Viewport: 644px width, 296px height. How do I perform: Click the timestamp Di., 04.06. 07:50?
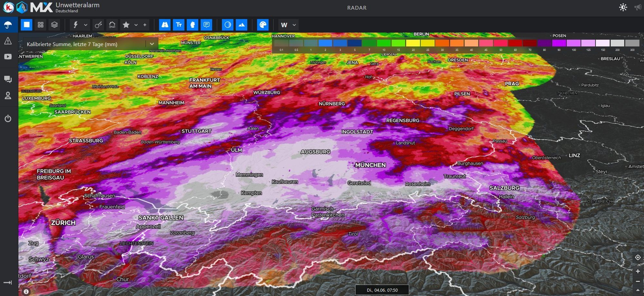[382, 290]
